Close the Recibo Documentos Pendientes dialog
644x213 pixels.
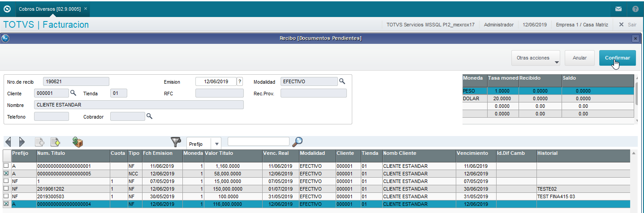pos(635,38)
